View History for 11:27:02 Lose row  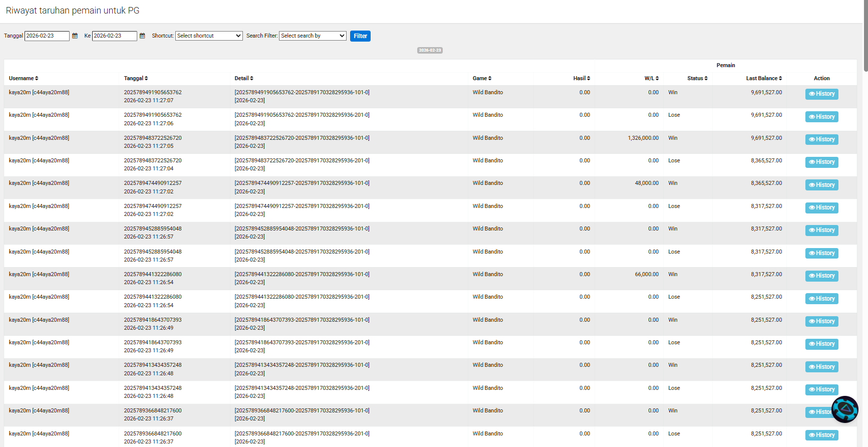[x=821, y=208]
